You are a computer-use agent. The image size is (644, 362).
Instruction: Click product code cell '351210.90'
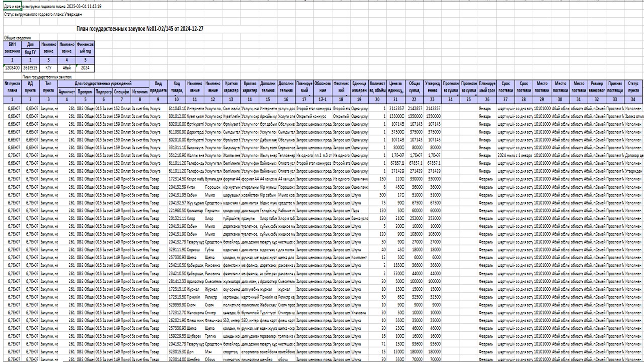pos(176,155)
